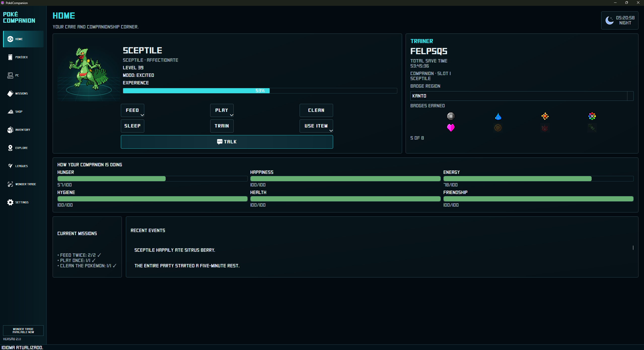Click the dimmed Marsh badge
This screenshot has width=644, height=350.
(x=498, y=128)
